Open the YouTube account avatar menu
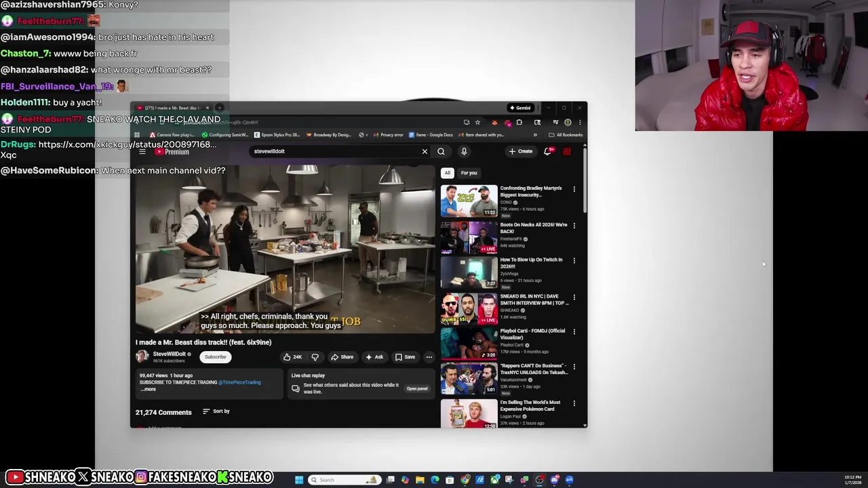Screen dimensions: 868x488 click(x=567, y=151)
